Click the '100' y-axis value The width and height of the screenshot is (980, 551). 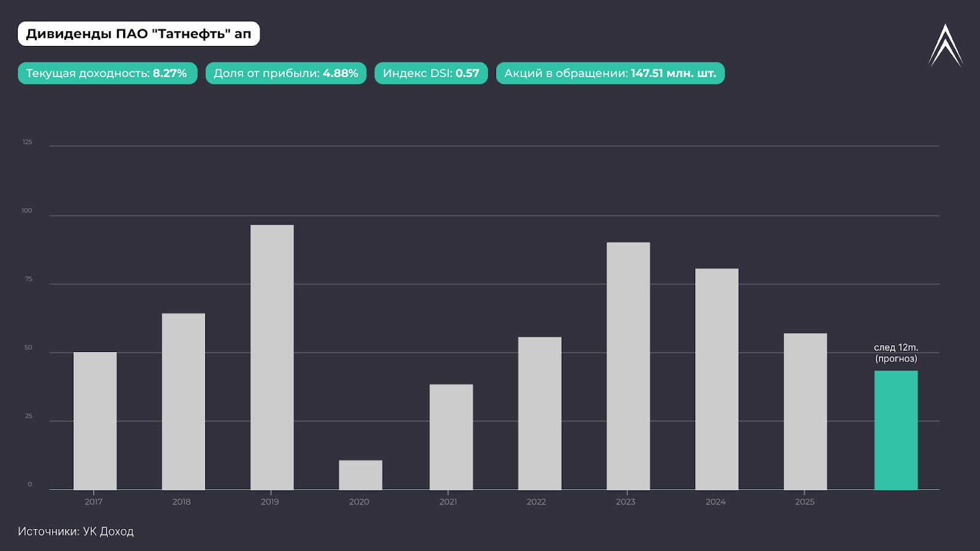[27, 211]
